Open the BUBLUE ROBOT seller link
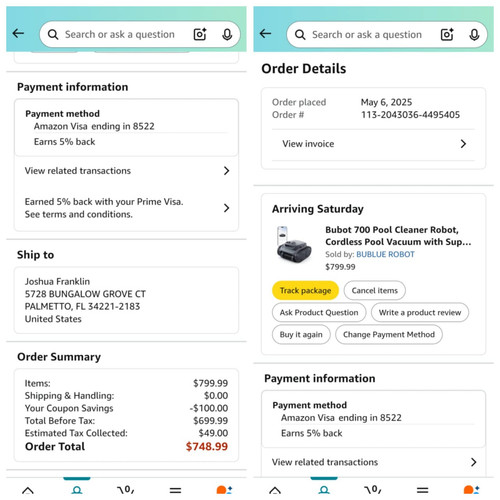This screenshot has width=500, height=500. (x=385, y=254)
